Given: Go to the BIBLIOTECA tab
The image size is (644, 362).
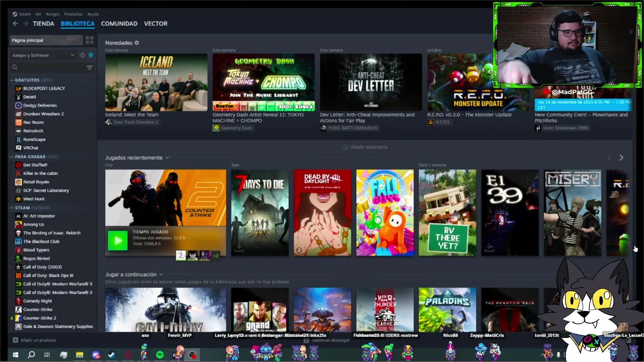Looking at the screenshot, I should click(x=77, y=24).
